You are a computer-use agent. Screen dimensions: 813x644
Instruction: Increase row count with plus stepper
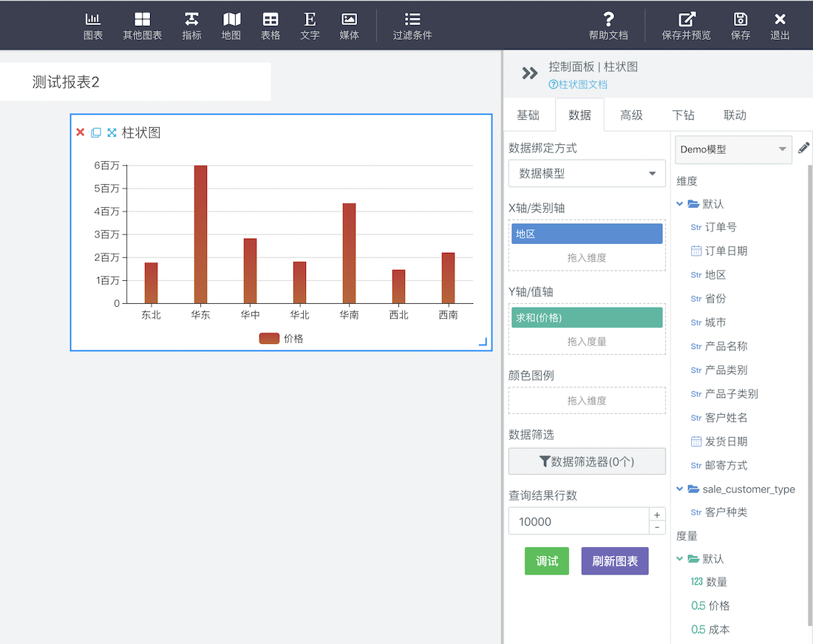click(657, 515)
